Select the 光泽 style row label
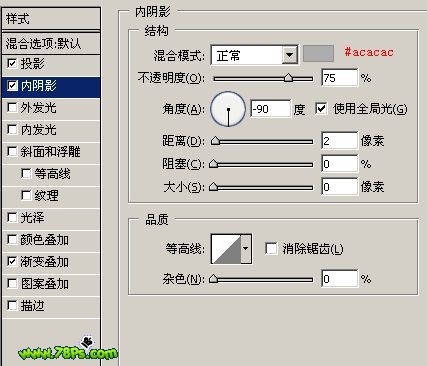The image size is (427, 366). (33, 218)
